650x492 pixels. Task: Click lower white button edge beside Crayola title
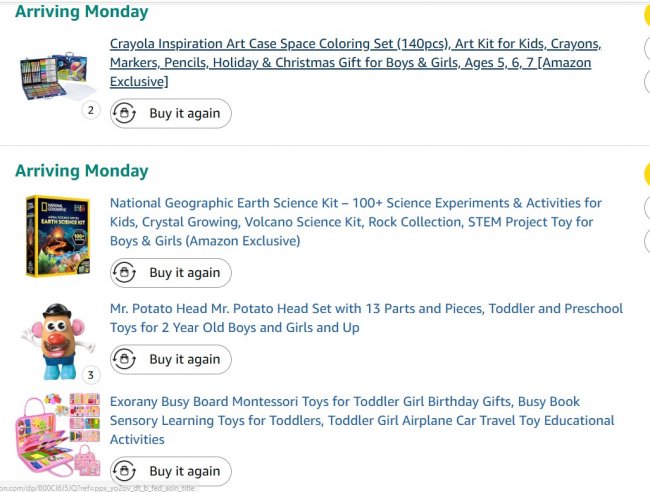tap(646, 81)
